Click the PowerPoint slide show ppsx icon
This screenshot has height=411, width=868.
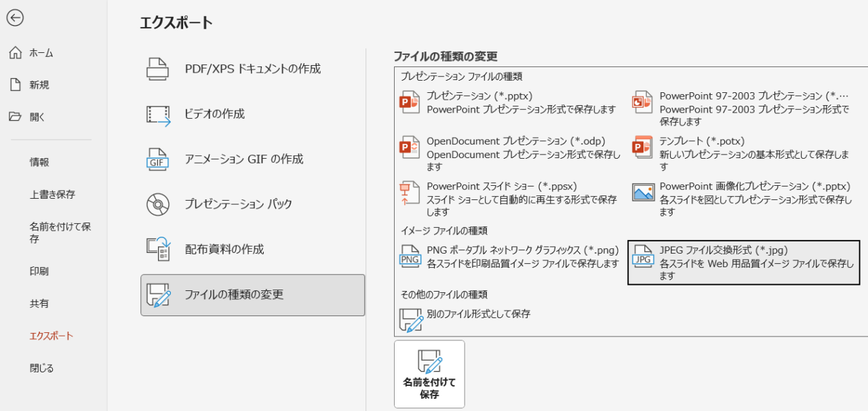coord(410,193)
